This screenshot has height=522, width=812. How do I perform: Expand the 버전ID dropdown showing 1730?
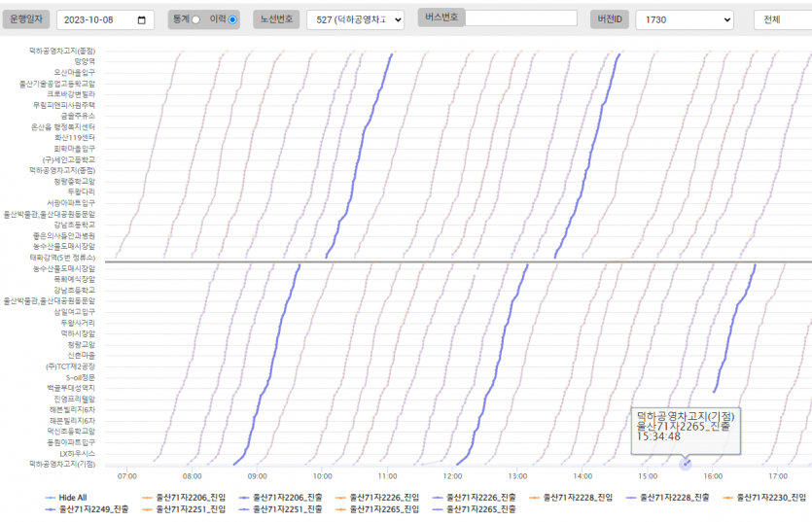pos(684,20)
